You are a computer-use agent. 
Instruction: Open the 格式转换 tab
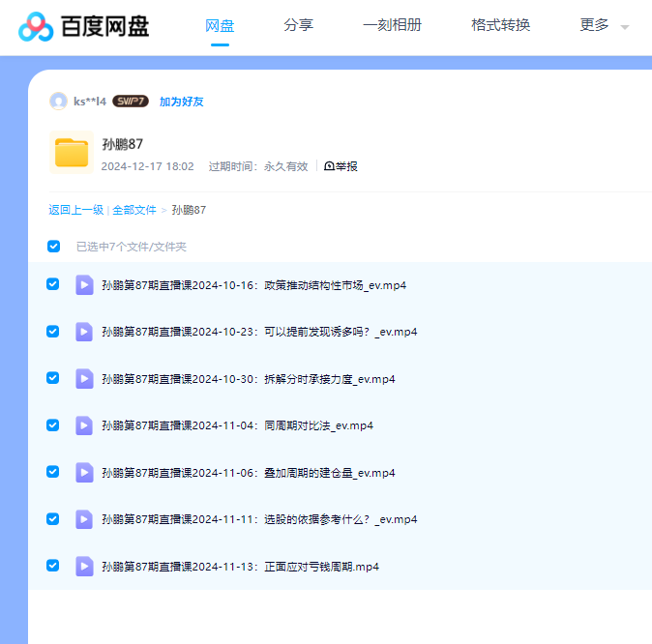tap(501, 25)
